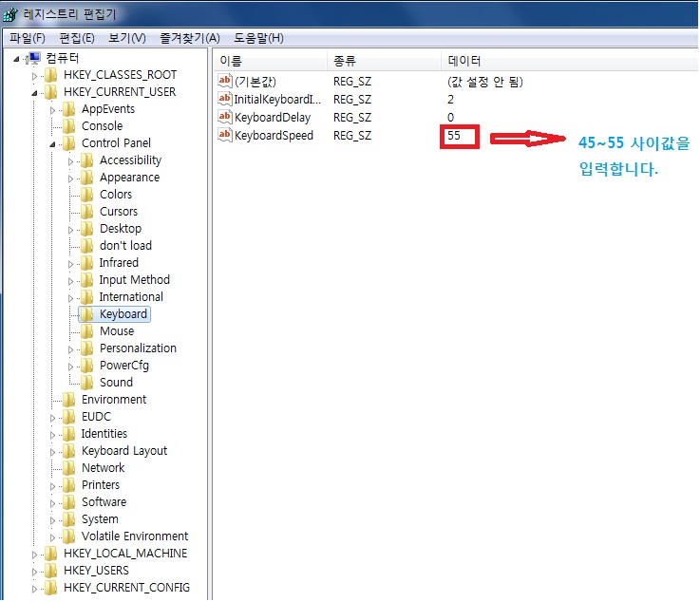Viewport: 700px width, 602px height.
Task: Expand the Appearance key
Action: point(70,179)
